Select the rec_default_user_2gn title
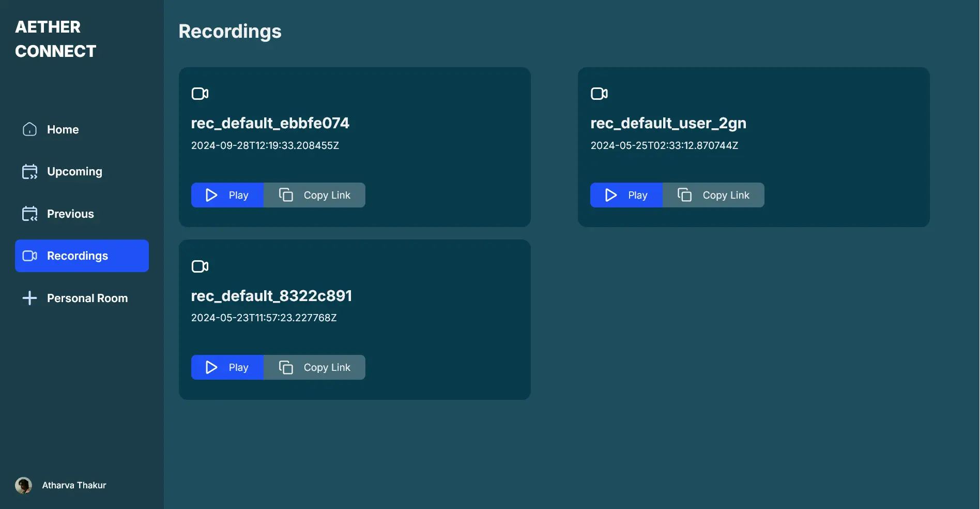Image resolution: width=980 pixels, height=509 pixels. pyautogui.click(x=668, y=123)
